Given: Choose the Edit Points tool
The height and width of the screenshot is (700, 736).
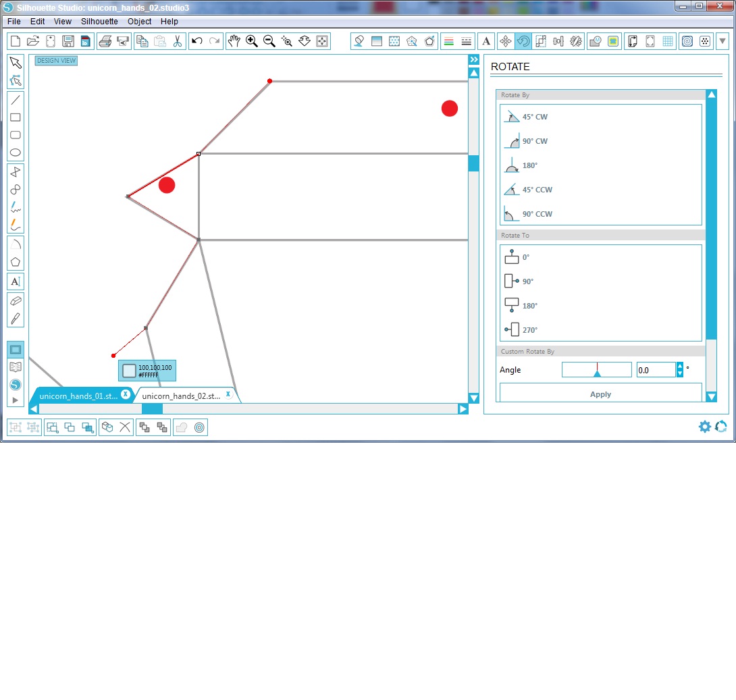Looking at the screenshot, I should (16, 81).
